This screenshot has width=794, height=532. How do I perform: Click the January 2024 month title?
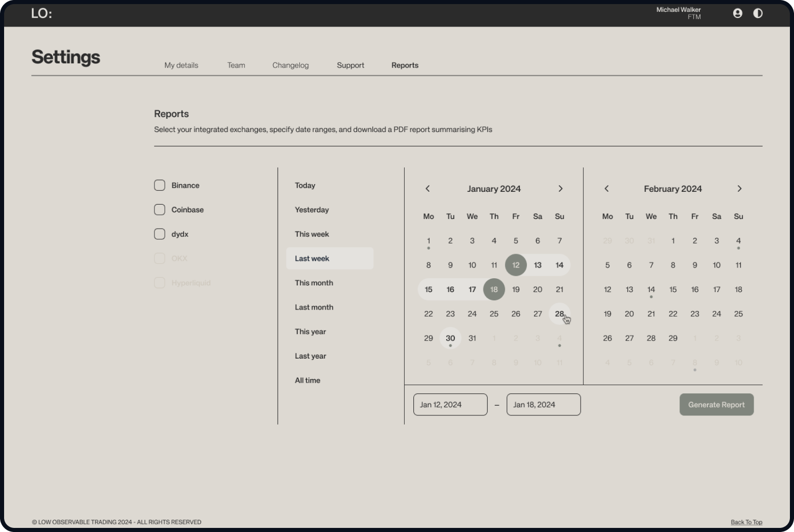click(x=494, y=189)
